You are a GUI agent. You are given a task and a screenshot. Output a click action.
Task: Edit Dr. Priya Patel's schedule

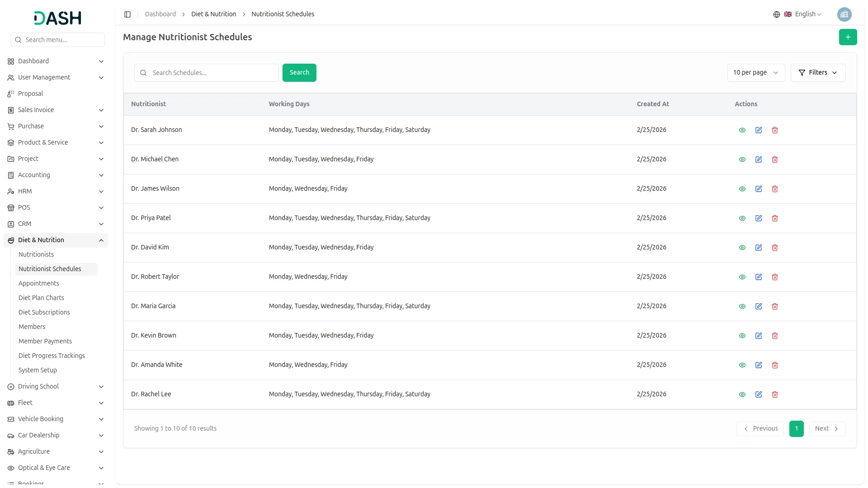pyautogui.click(x=759, y=218)
